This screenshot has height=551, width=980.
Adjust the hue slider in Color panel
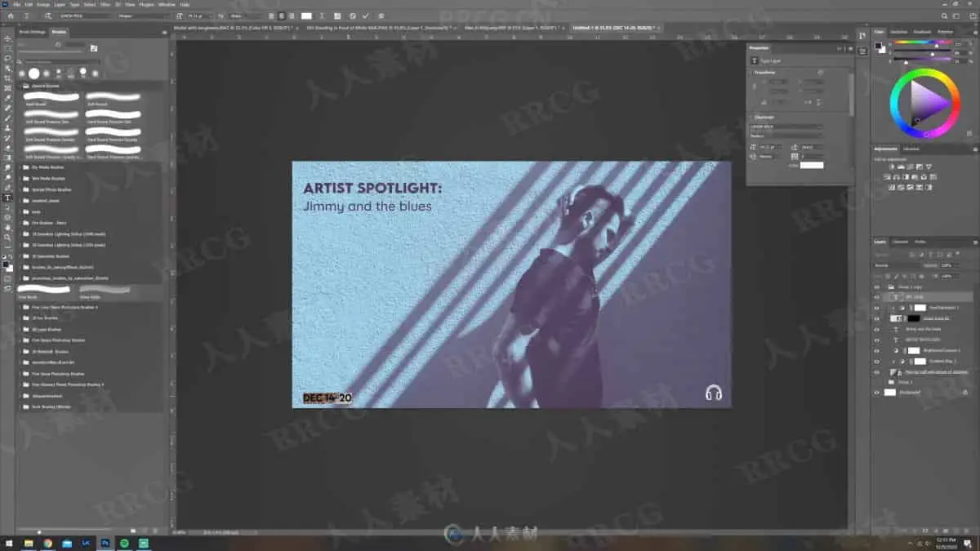(x=923, y=42)
